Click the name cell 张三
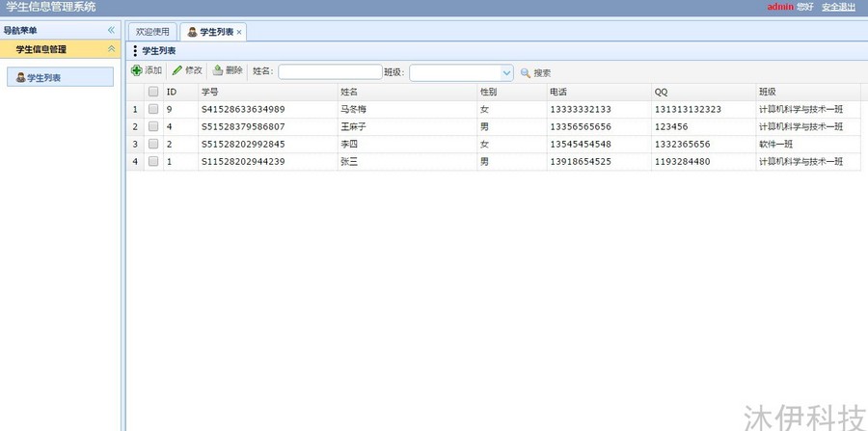 [x=349, y=162]
